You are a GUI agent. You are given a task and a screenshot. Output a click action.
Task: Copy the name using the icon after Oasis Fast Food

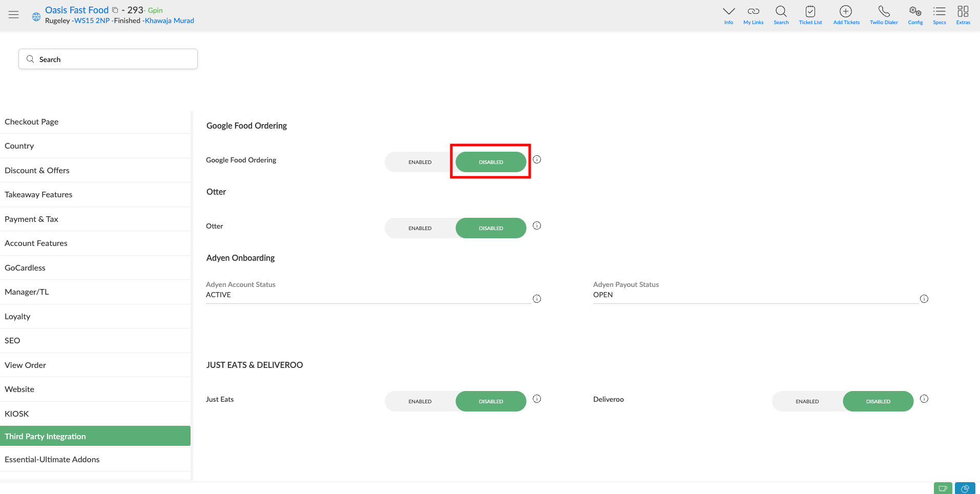tap(115, 10)
